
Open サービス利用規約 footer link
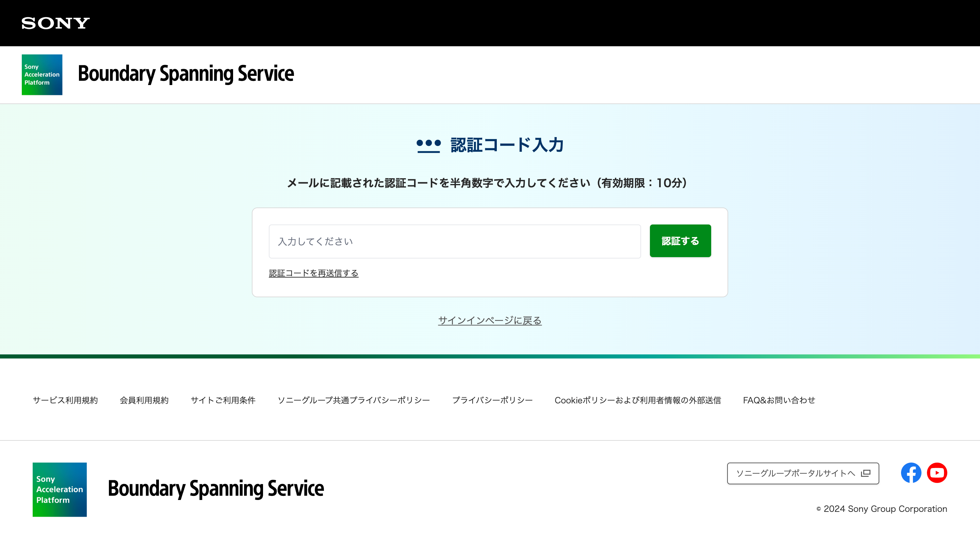[65, 400]
